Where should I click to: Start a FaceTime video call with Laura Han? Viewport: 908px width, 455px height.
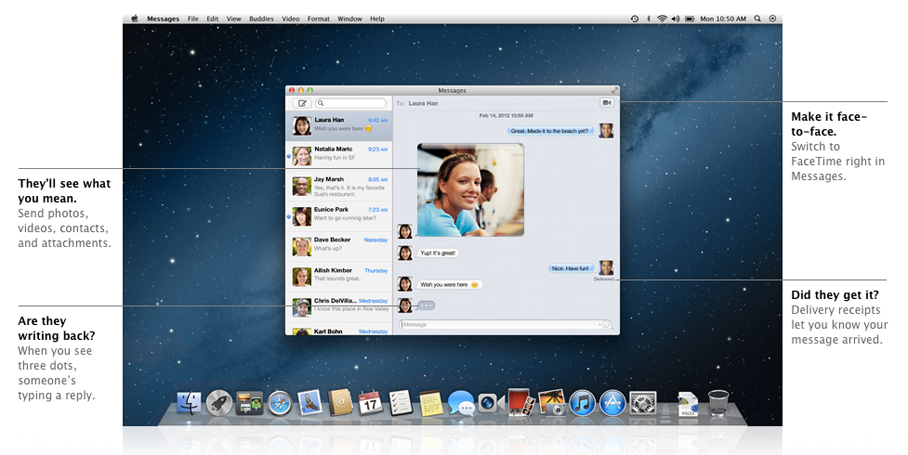coord(606,102)
